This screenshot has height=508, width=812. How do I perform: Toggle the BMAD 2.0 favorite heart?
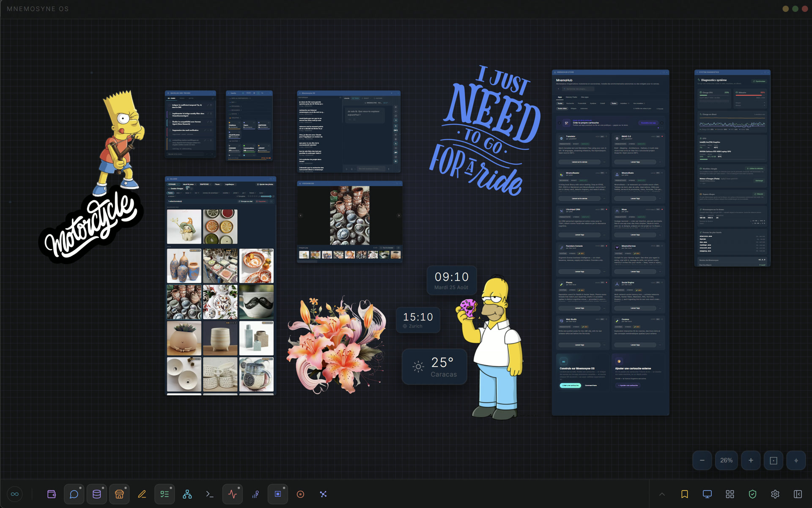(x=662, y=136)
